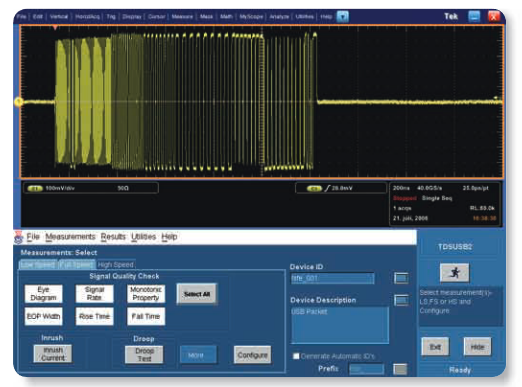Open the oscilloscope Mask menu
Image resolution: width=522 pixels, height=387 pixels.
tap(206, 16)
